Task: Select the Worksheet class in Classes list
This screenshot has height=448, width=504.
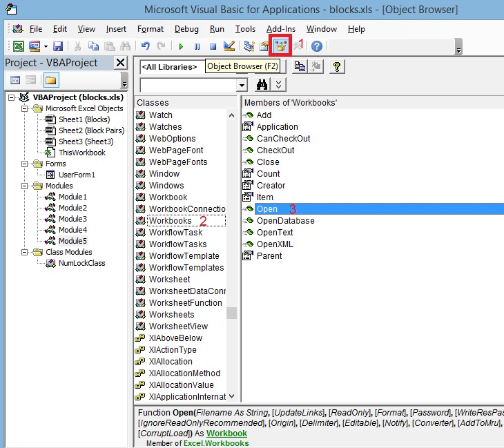Action: pos(169,280)
